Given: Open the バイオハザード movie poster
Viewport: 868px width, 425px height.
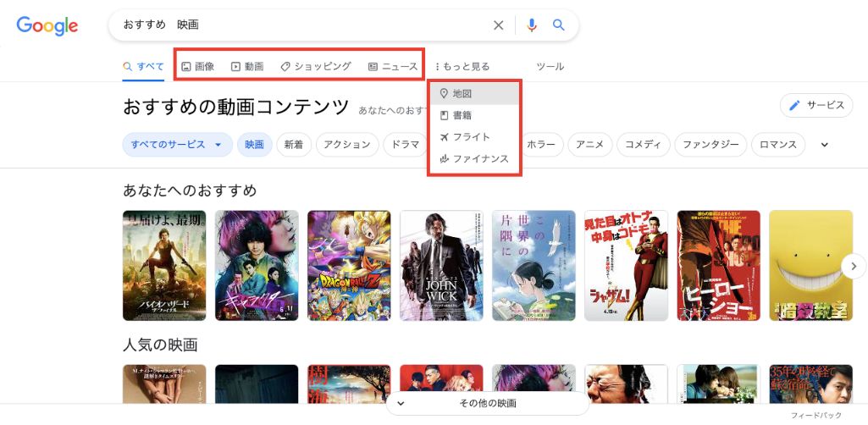Looking at the screenshot, I should [x=164, y=265].
